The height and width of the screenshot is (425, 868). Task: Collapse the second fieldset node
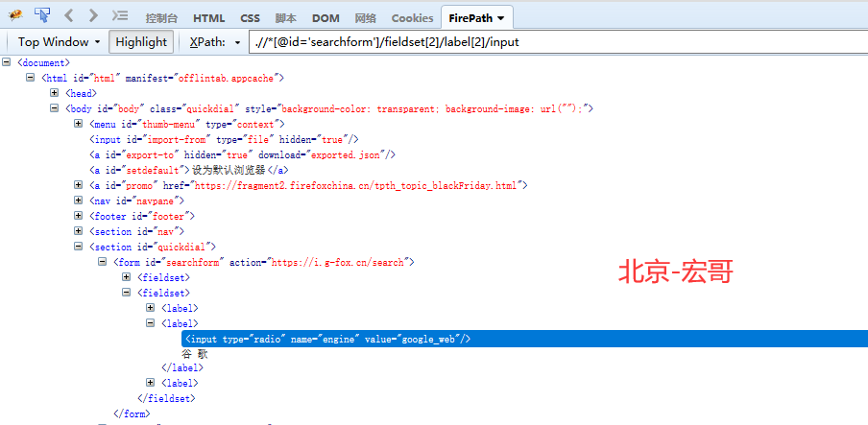pyautogui.click(x=126, y=293)
